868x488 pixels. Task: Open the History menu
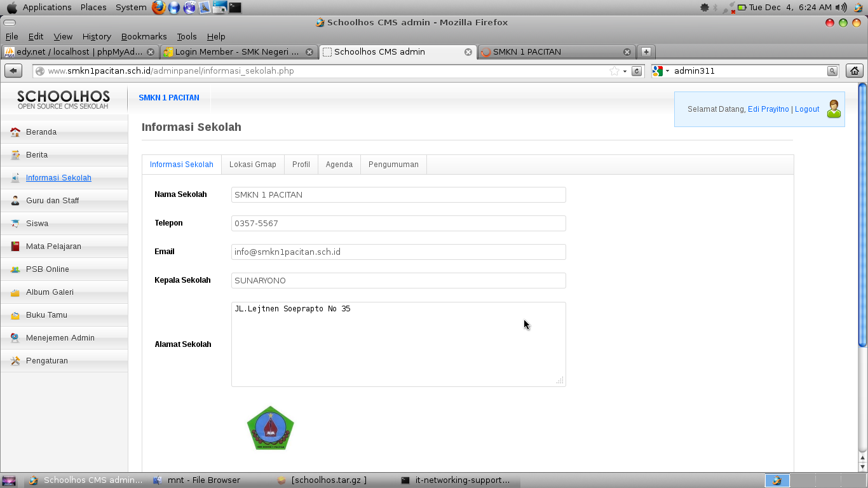pyautogui.click(x=97, y=36)
